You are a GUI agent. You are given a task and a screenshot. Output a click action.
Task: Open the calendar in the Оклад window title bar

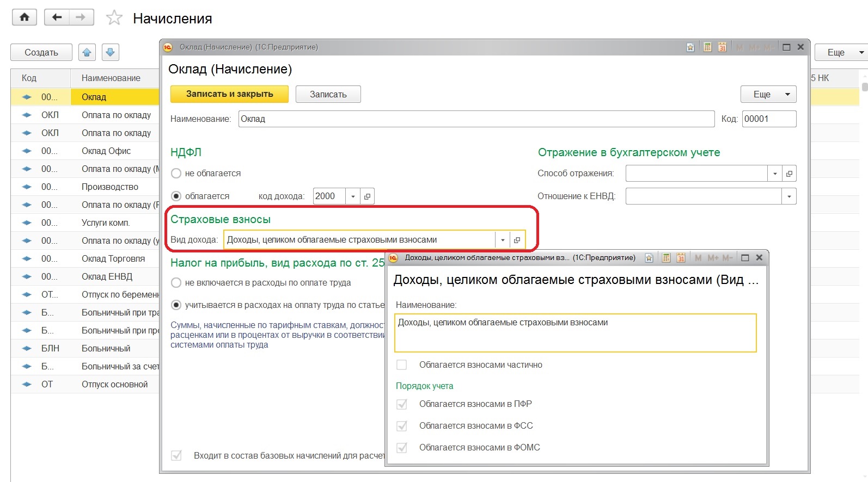pyautogui.click(x=722, y=47)
